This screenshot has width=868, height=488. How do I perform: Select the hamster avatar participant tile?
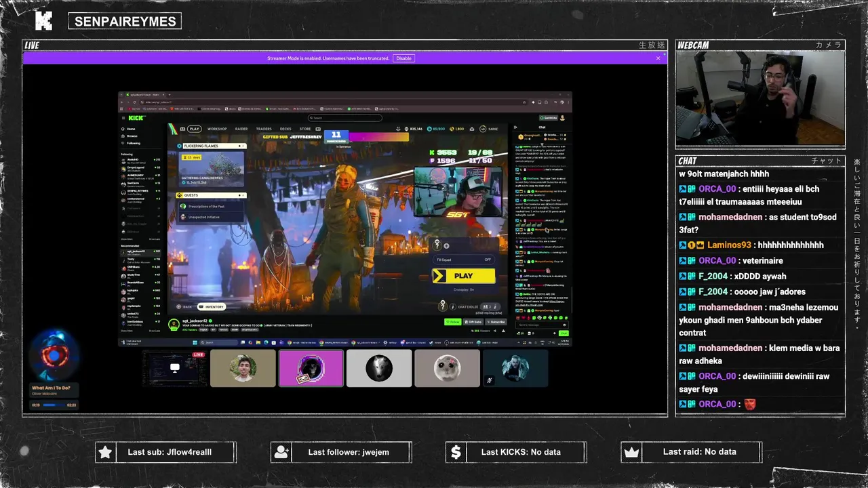point(446,368)
